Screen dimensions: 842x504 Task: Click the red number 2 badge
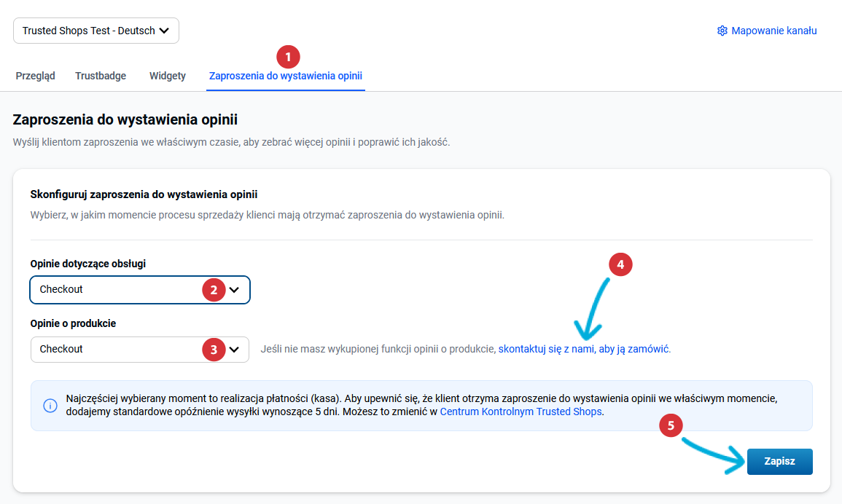pos(214,290)
